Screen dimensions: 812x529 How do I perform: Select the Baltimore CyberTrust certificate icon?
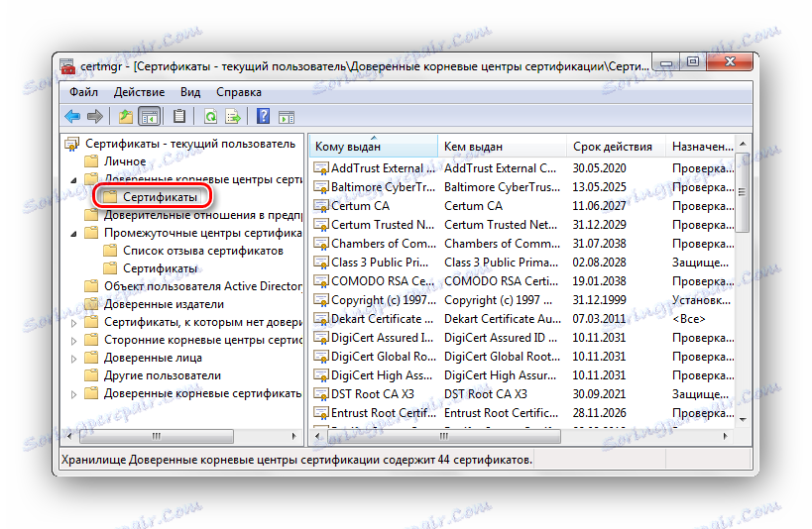[321, 187]
